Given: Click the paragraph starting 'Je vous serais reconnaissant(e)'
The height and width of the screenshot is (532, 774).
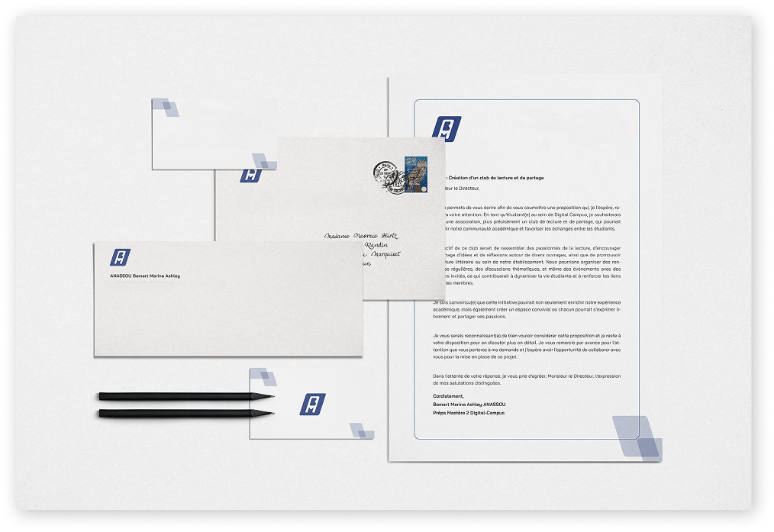Looking at the screenshot, I should click(x=527, y=347).
